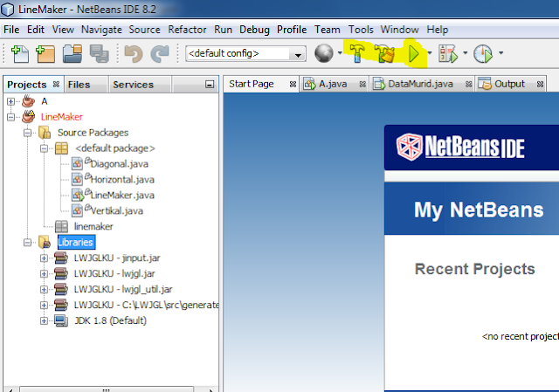The image size is (559, 392).
Task: Expand LWJGLKU - lwjgl_util.jar node
Action: [x=44, y=289]
